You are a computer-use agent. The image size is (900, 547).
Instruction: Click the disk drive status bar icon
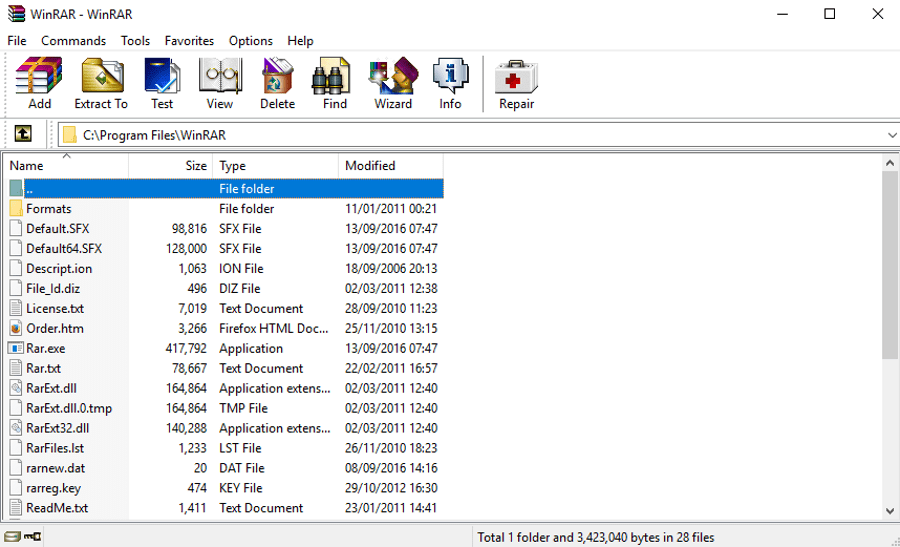(12, 537)
